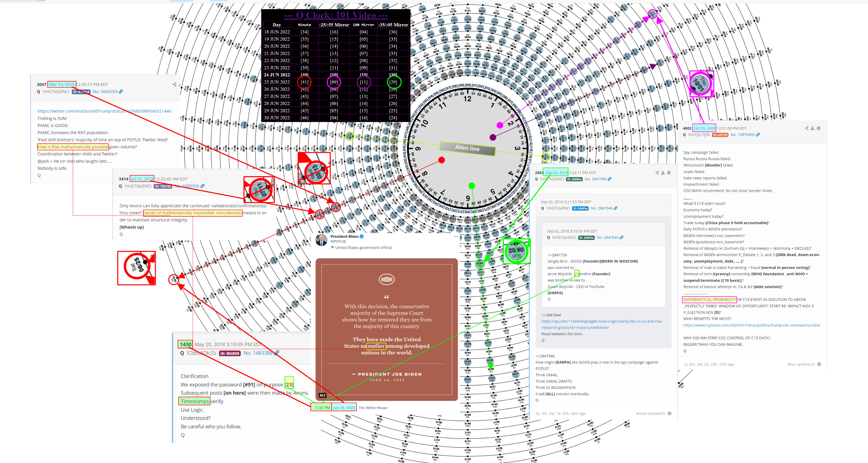Select post number 3047
This screenshot has height=463, width=868.
tap(41, 85)
